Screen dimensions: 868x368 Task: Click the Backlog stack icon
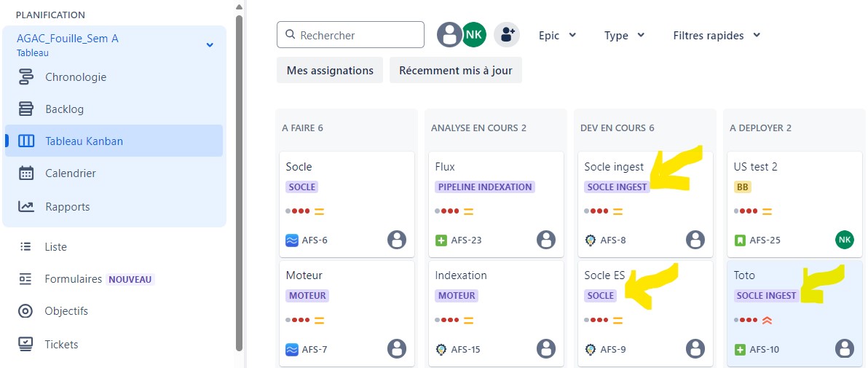click(x=26, y=109)
